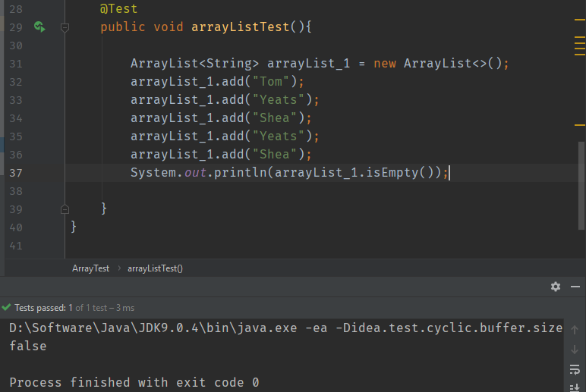This screenshot has width=586, height=392.
Task: Run arrayListTest with the green gutter icon
Action: tap(39, 27)
